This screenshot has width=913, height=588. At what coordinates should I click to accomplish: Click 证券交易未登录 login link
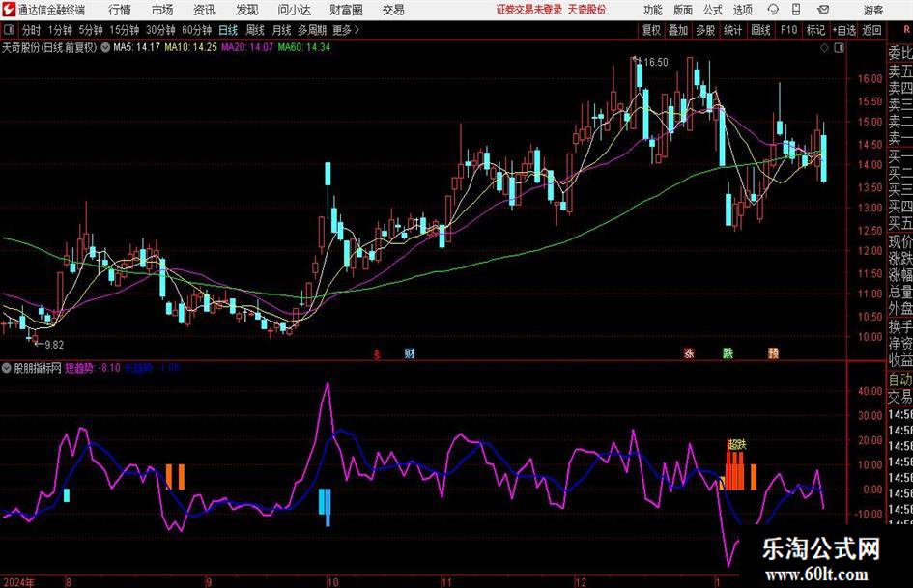click(x=529, y=10)
